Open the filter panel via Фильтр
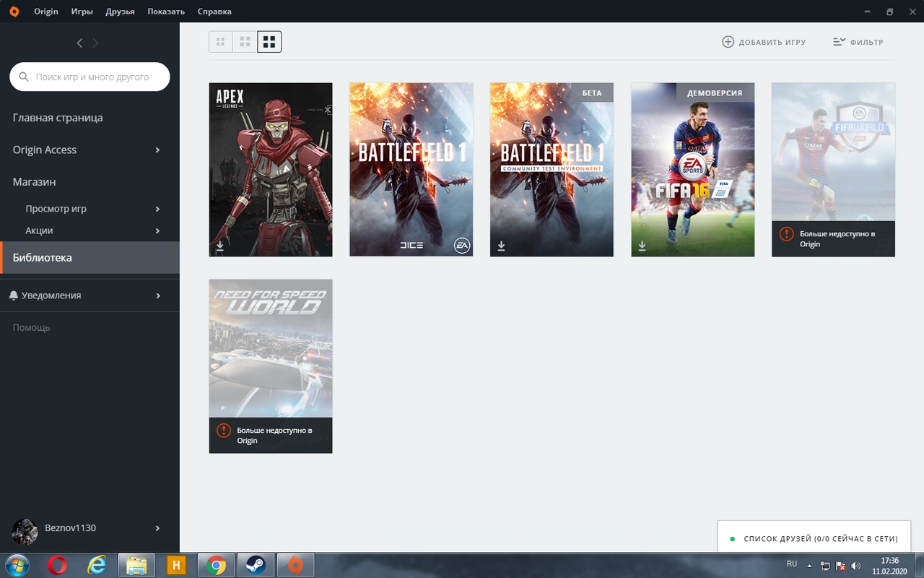Image resolution: width=924 pixels, height=578 pixels. [x=858, y=42]
